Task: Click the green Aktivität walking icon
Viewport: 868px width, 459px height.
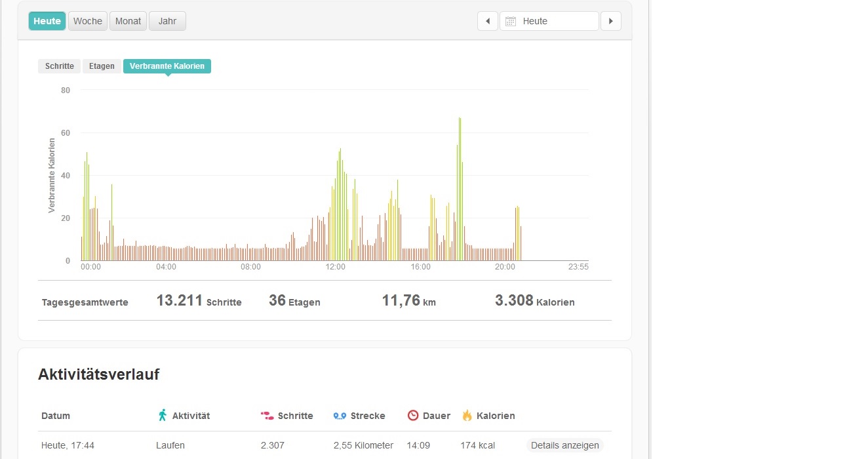Action: pyautogui.click(x=162, y=415)
